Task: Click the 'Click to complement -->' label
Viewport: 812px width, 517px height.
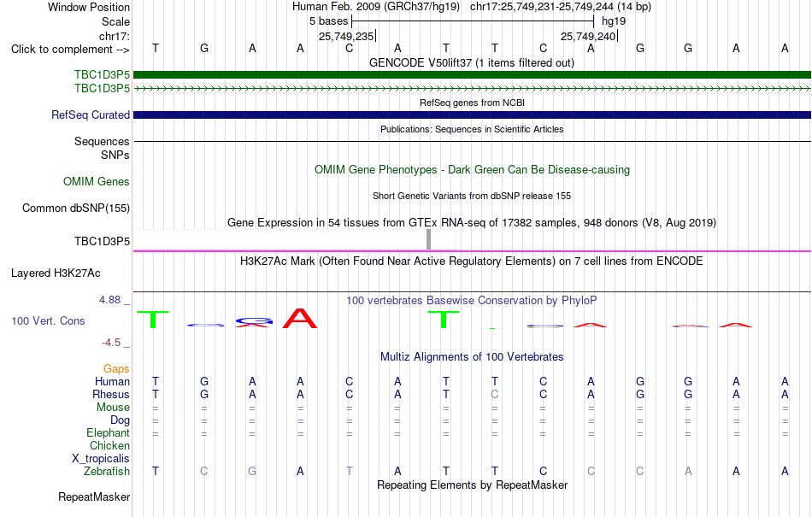Action: click(x=70, y=50)
